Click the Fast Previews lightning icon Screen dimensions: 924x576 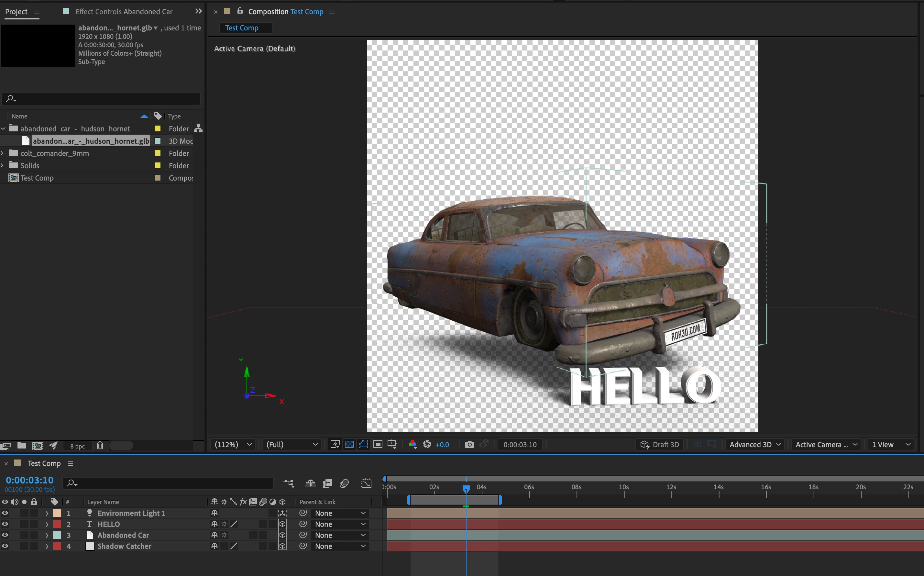pos(335,444)
